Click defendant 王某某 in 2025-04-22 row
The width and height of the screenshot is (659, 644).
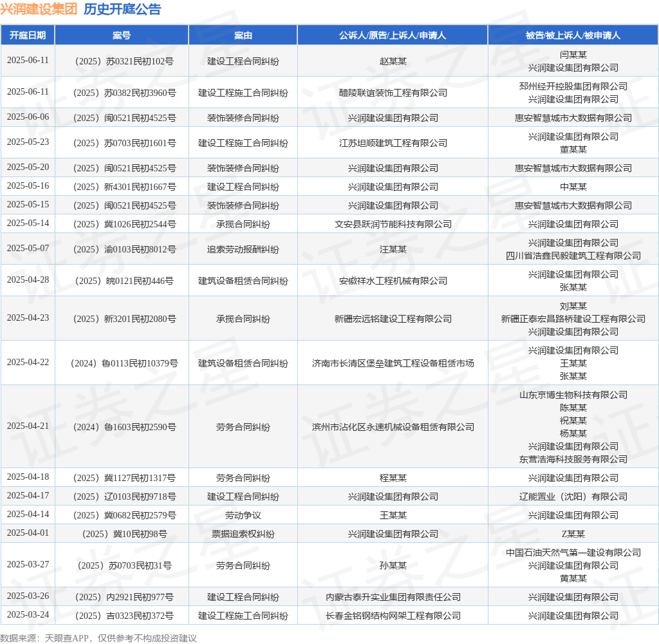(x=573, y=363)
